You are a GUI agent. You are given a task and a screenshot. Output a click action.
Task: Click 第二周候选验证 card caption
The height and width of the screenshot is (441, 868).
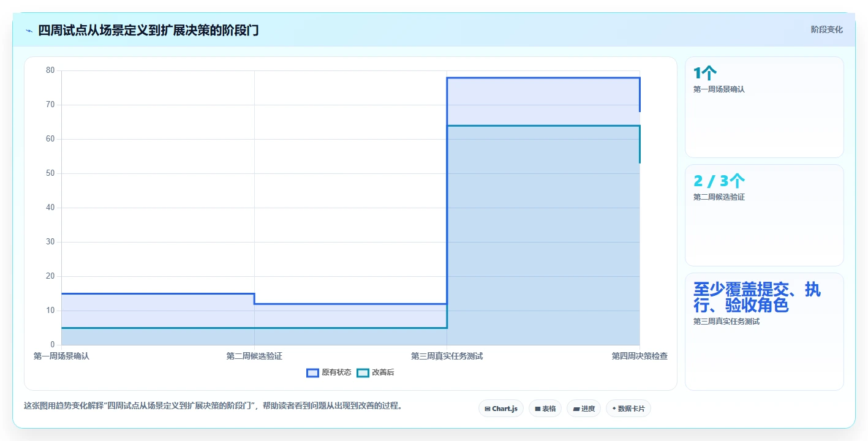719,197
